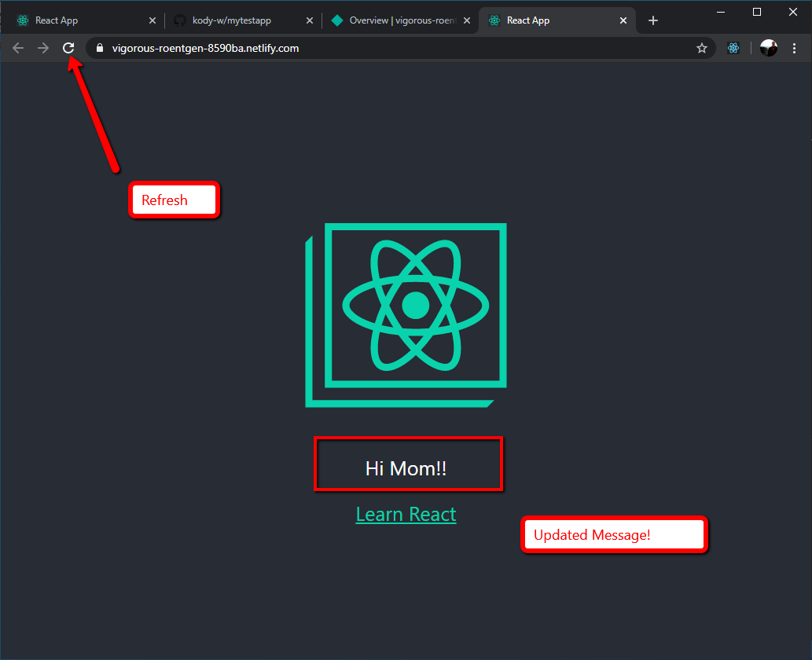Open the React Developer Tools extension icon
The image size is (812, 660).
click(x=733, y=48)
